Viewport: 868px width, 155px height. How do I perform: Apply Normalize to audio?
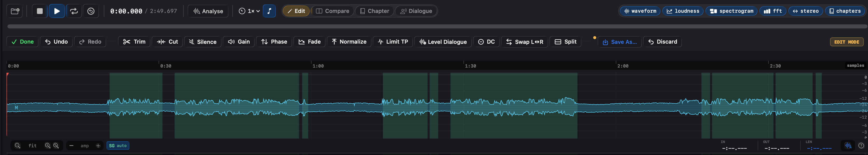[x=349, y=42]
